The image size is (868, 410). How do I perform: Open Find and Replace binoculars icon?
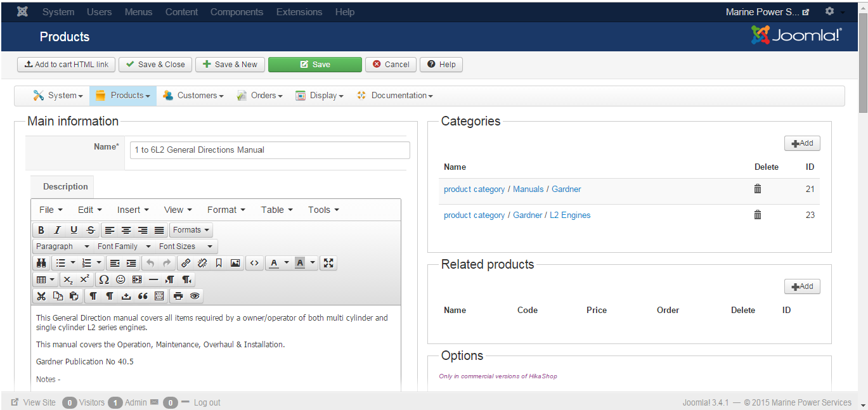[41, 263]
